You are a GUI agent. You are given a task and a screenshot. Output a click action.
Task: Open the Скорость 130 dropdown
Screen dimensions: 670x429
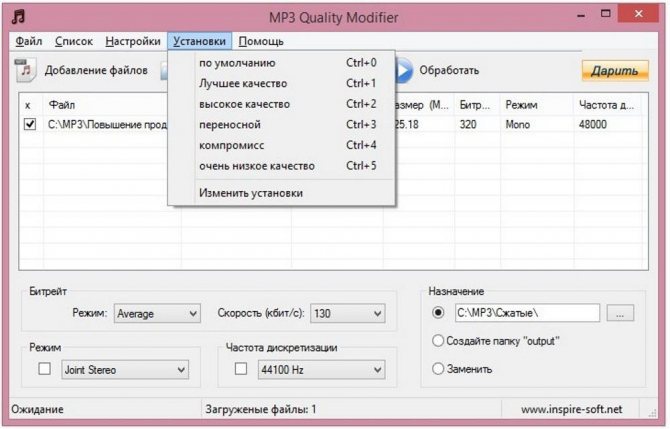[x=347, y=314]
